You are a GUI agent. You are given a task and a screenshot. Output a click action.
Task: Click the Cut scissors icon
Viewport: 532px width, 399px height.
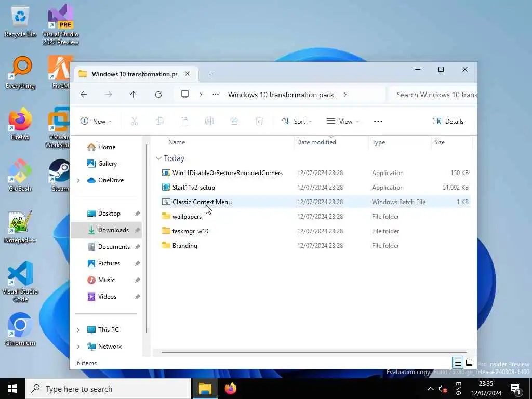pyautogui.click(x=135, y=121)
